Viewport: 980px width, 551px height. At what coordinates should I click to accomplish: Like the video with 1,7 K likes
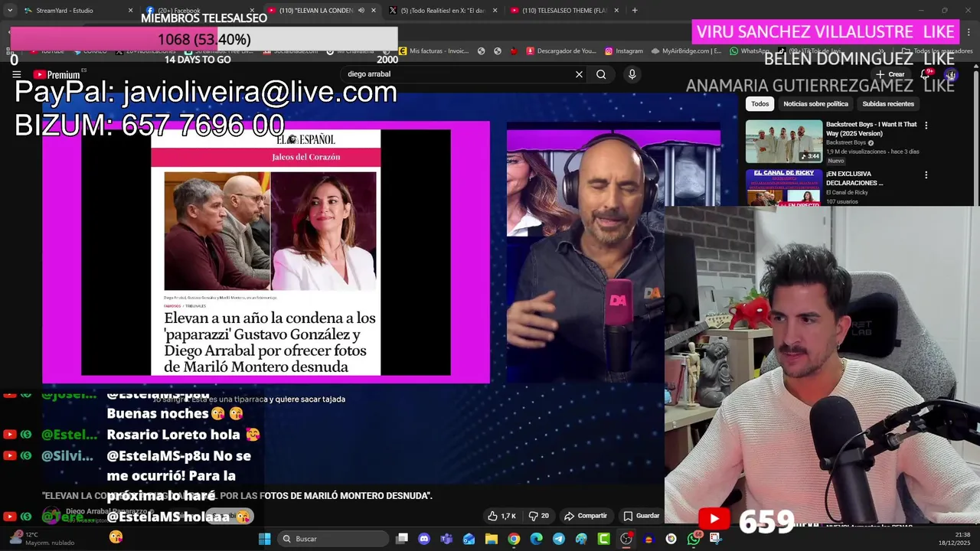(501, 516)
